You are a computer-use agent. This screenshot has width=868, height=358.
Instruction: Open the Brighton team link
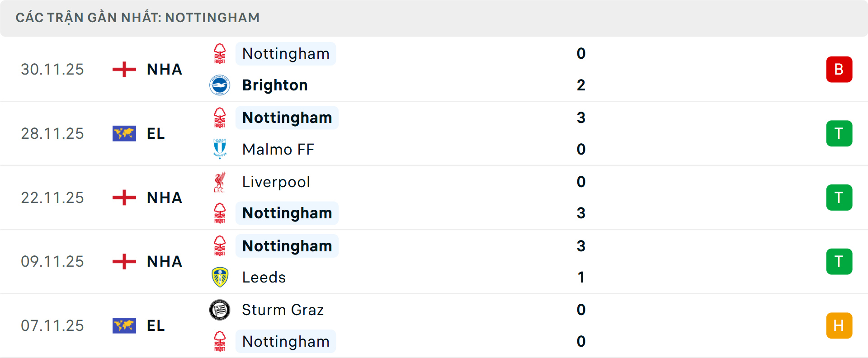[275, 85]
